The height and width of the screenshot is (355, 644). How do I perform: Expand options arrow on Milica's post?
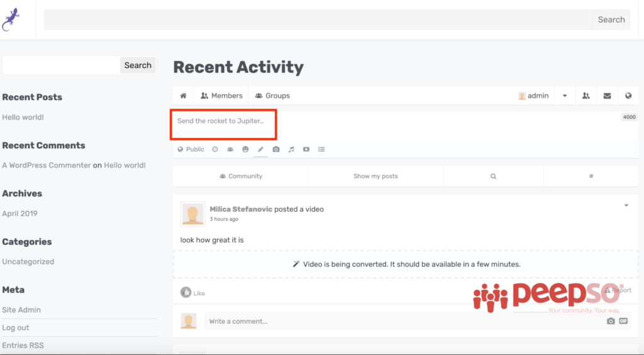(626, 205)
